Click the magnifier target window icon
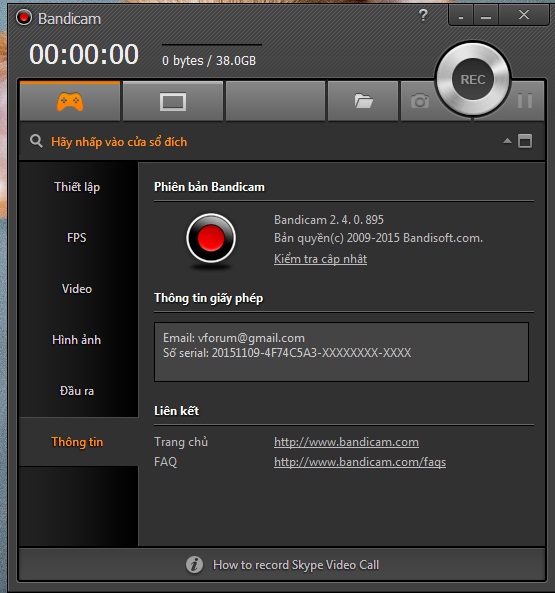555x593 pixels. 36,141
